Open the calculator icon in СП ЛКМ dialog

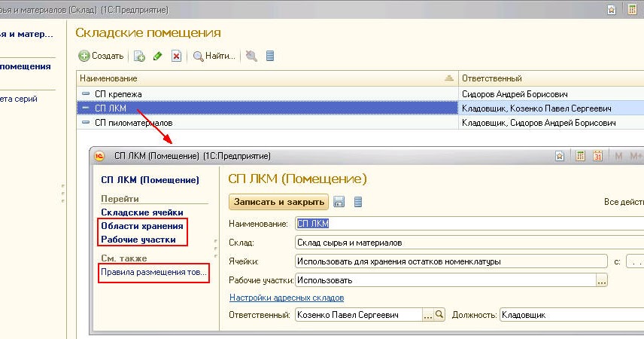(x=580, y=156)
